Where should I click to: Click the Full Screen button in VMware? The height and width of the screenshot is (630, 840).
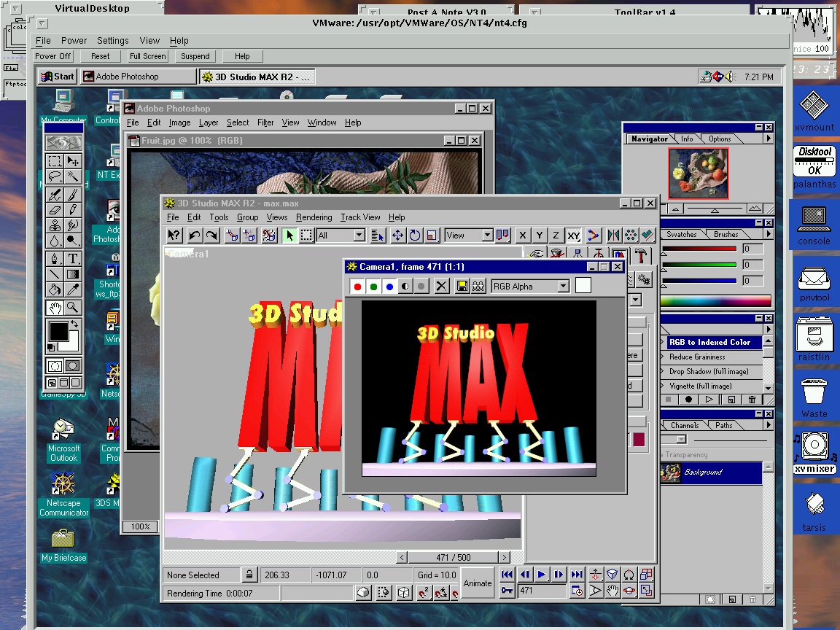[x=147, y=56]
